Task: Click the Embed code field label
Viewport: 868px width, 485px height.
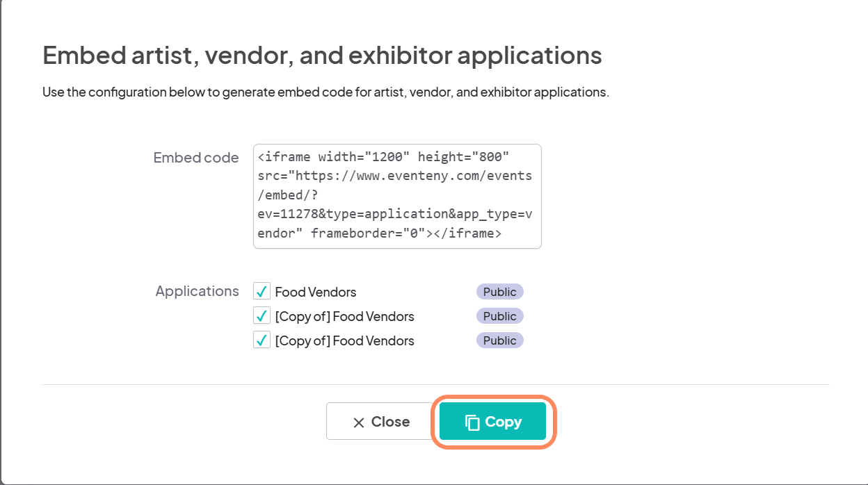Action: (x=195, y=158)
